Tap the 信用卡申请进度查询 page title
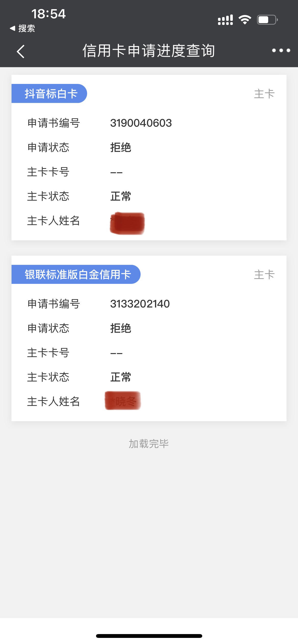The image size is (298, 644). (149, 50)
